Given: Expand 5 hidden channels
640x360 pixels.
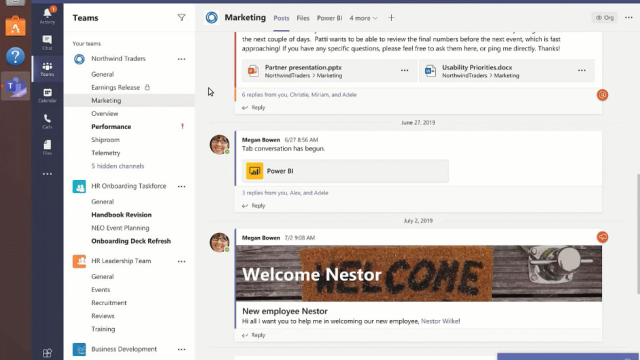Looking at the screenshot, I should 118,166.
